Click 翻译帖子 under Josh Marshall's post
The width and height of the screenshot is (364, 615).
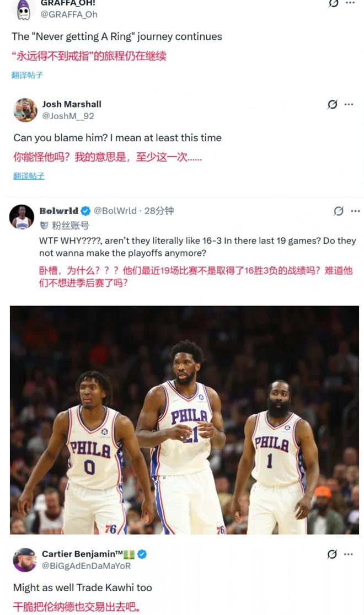[x=29, y=176]
